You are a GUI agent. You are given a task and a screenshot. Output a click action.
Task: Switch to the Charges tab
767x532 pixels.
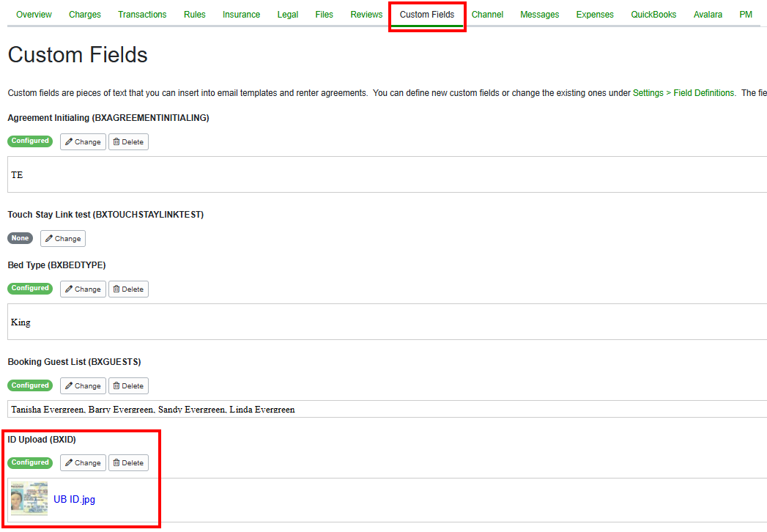click(x=84, y=14)
